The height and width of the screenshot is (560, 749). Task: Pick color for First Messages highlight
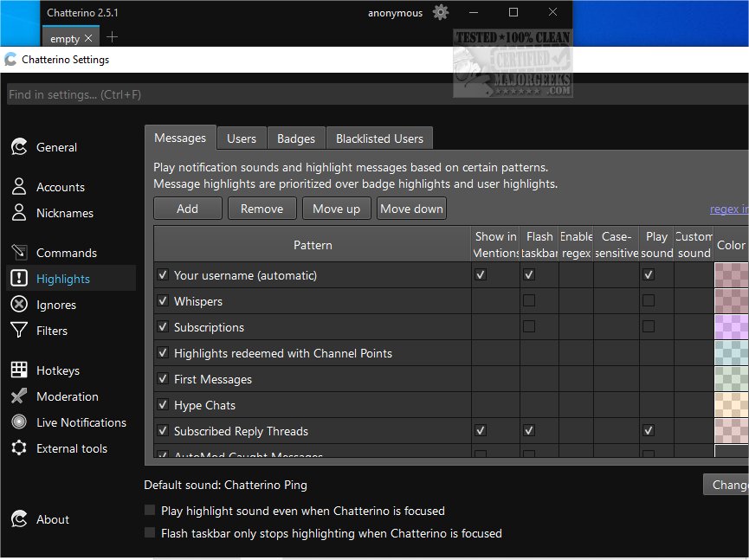pos(732,378)
